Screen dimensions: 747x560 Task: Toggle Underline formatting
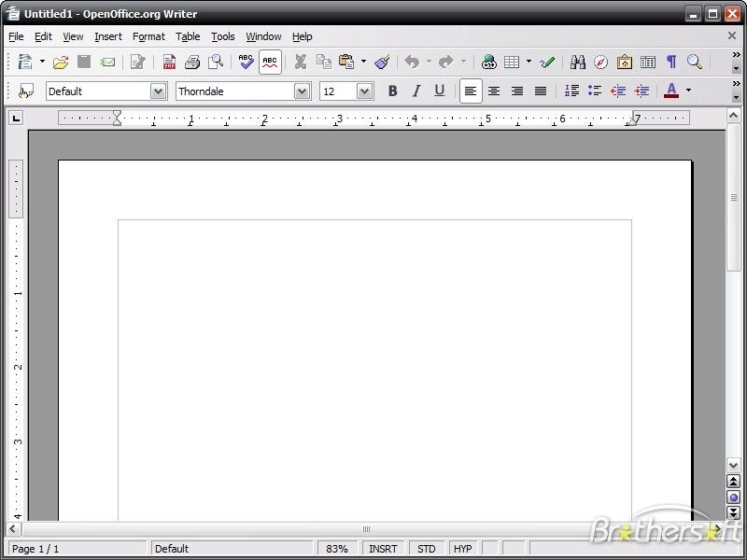(440, 91)
